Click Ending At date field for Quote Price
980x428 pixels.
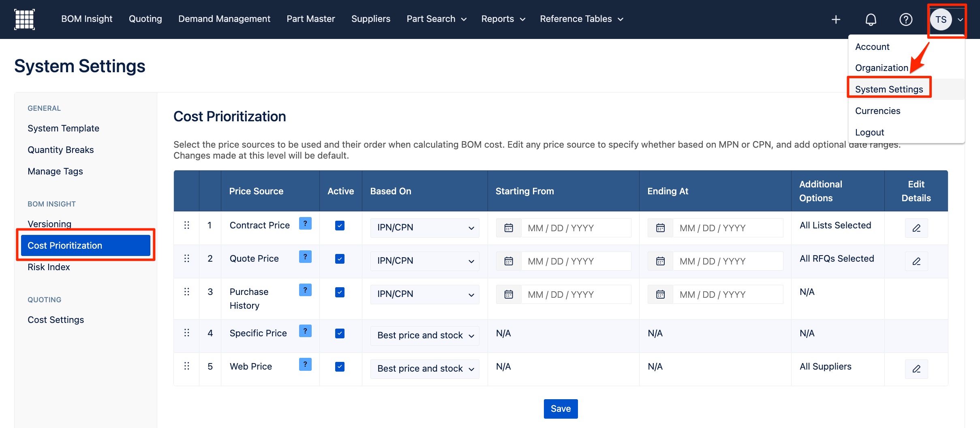pyautogui.click(x=728, y=261)
